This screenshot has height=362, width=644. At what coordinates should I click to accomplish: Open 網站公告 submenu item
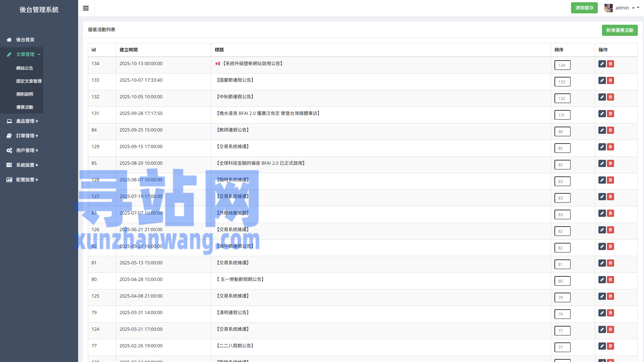coord(25,68)
